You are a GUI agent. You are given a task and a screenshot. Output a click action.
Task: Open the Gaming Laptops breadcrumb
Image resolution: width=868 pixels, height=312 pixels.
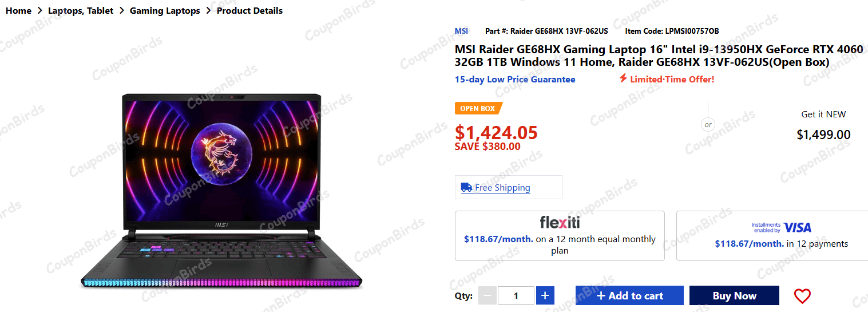pos(165,10)
